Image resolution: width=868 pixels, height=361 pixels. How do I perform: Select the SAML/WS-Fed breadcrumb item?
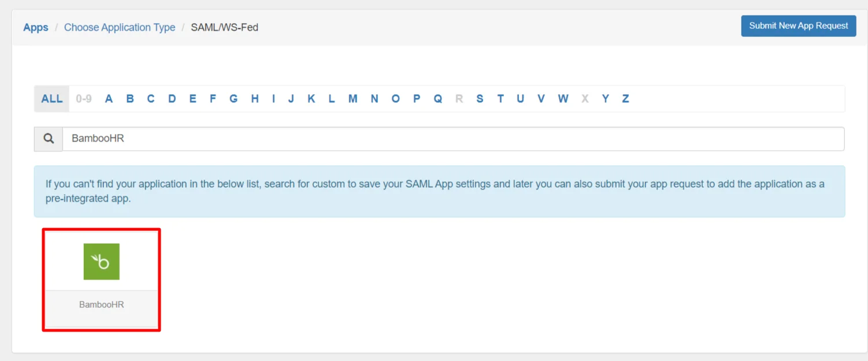coord(225,27)
